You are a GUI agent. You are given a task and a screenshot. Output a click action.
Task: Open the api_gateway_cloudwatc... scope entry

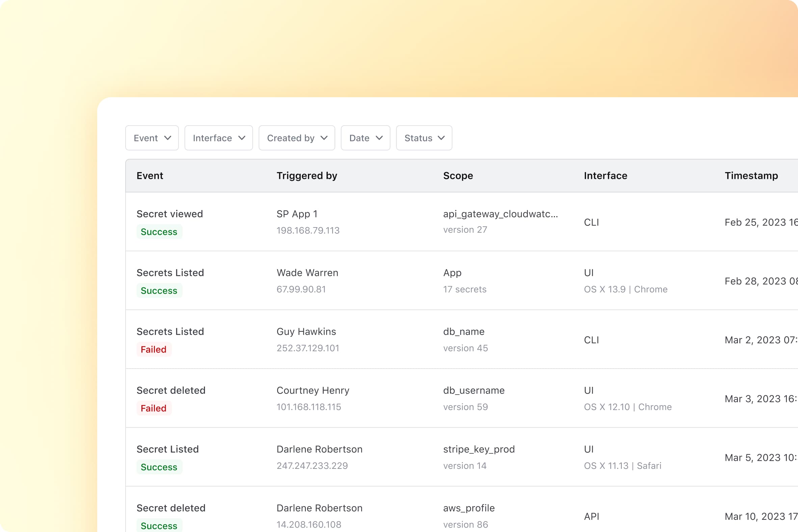pos(500,214)
